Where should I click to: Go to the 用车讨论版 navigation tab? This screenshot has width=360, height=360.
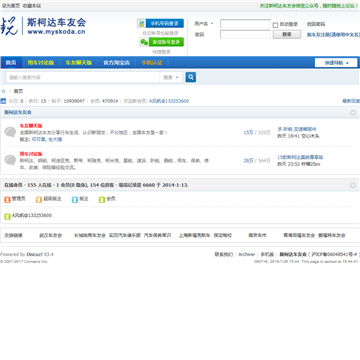tap(41, 63)
